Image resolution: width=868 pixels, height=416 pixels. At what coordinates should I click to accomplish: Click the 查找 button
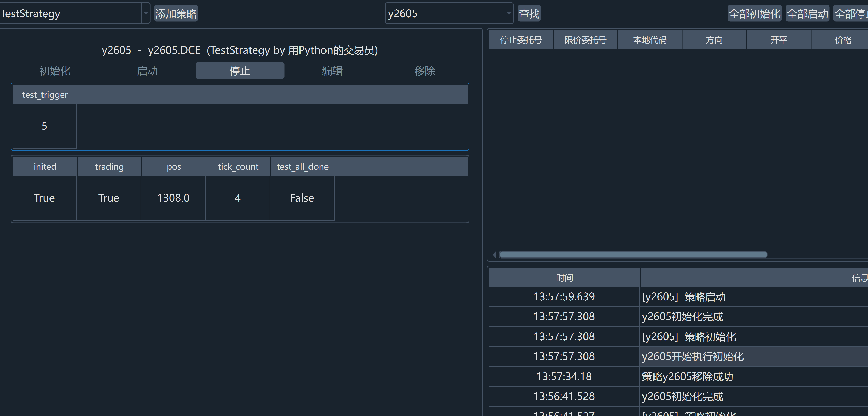[529, 13]
